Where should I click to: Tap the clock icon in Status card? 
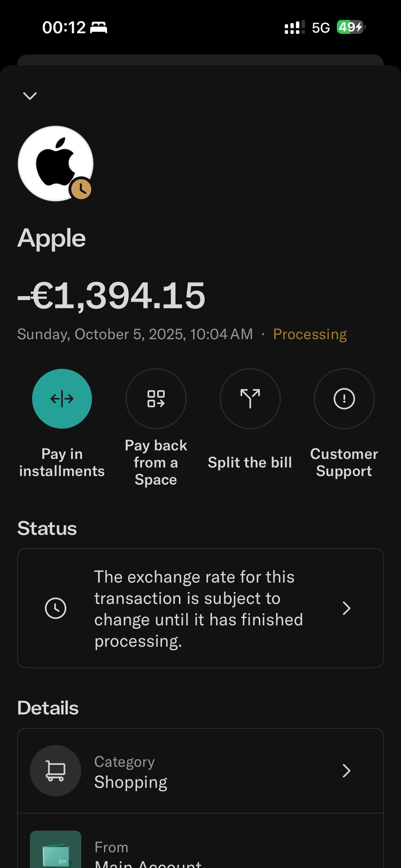click(56, 608)
